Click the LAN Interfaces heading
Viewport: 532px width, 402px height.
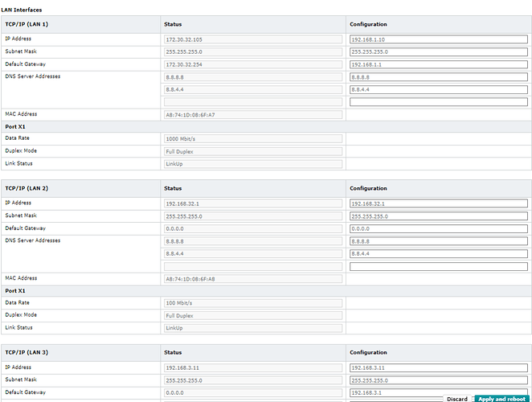(x=22, y=10)
